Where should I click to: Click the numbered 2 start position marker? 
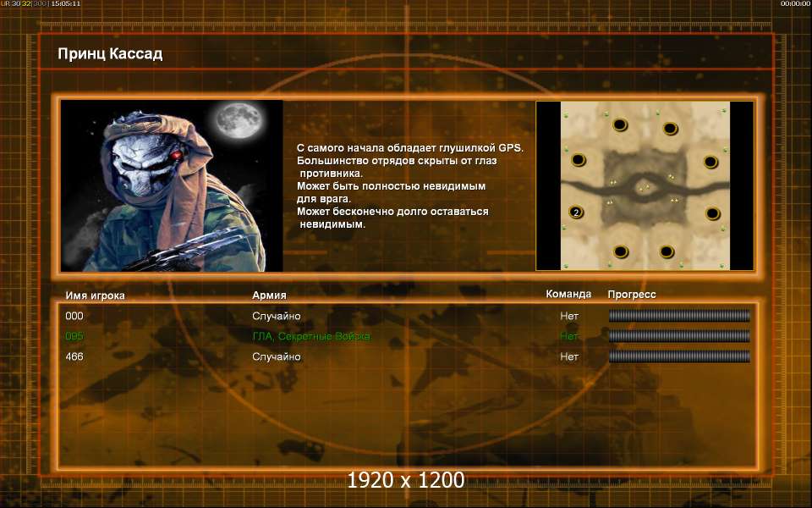(x=576, y=212)
